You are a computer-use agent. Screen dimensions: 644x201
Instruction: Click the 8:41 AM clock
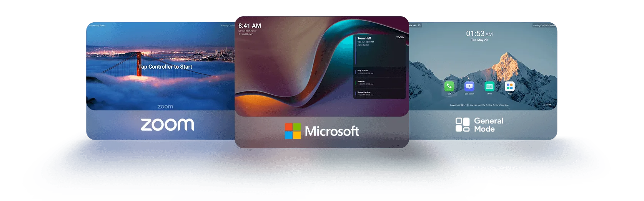250,26
